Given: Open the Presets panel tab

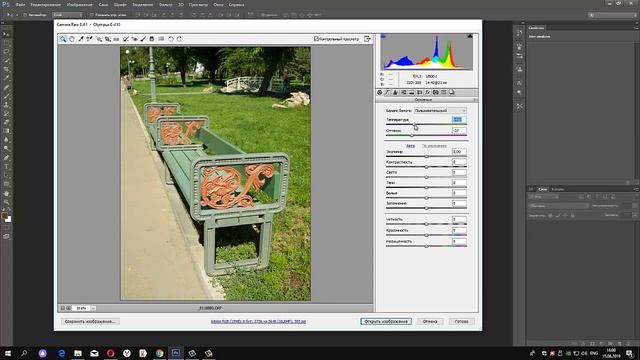Looking at the screenshot, I should pos(444,93).
